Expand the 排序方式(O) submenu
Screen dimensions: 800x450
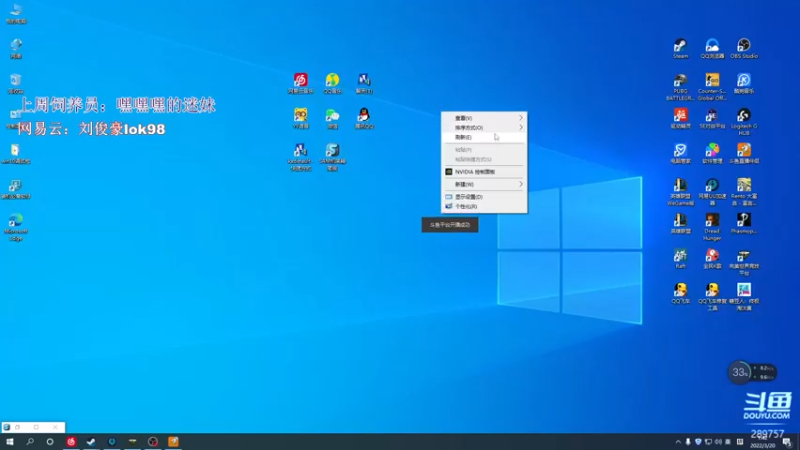point(484,128)
